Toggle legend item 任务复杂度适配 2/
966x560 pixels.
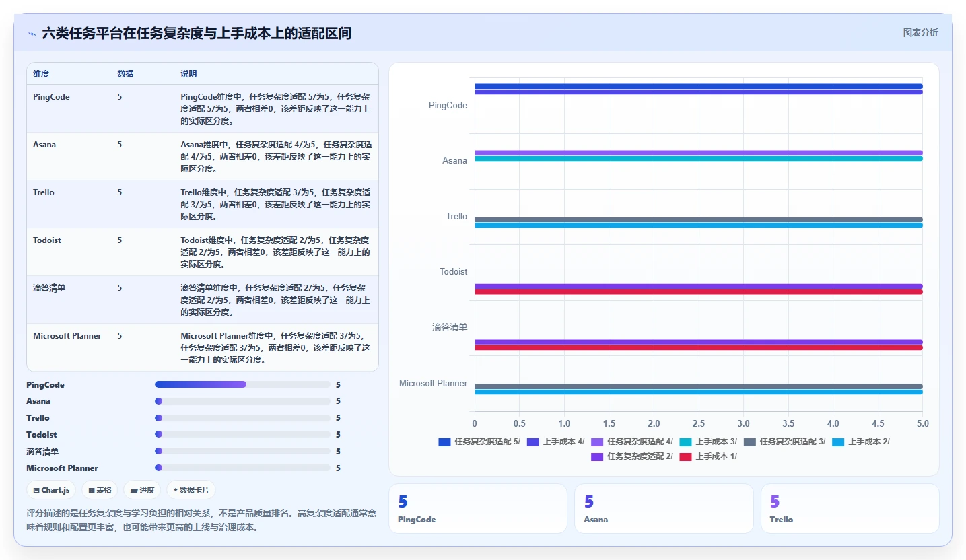pos(632,456)
